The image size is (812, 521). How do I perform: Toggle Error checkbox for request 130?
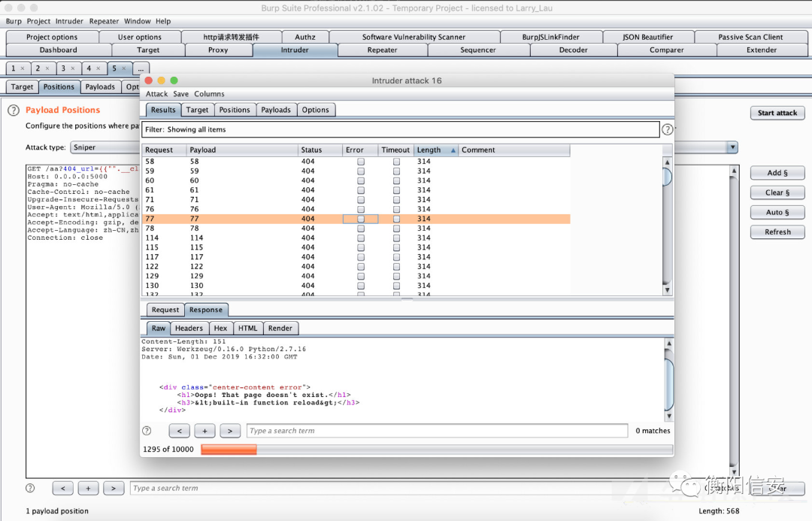click(361, 286)
